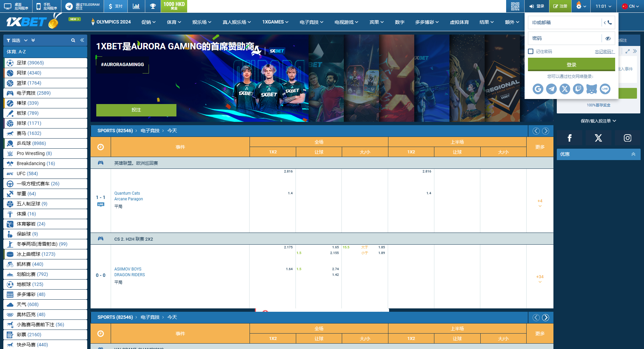Open the Instagram page icon
The width and height of the screenshot is (644, 349).
coord(628,138)
